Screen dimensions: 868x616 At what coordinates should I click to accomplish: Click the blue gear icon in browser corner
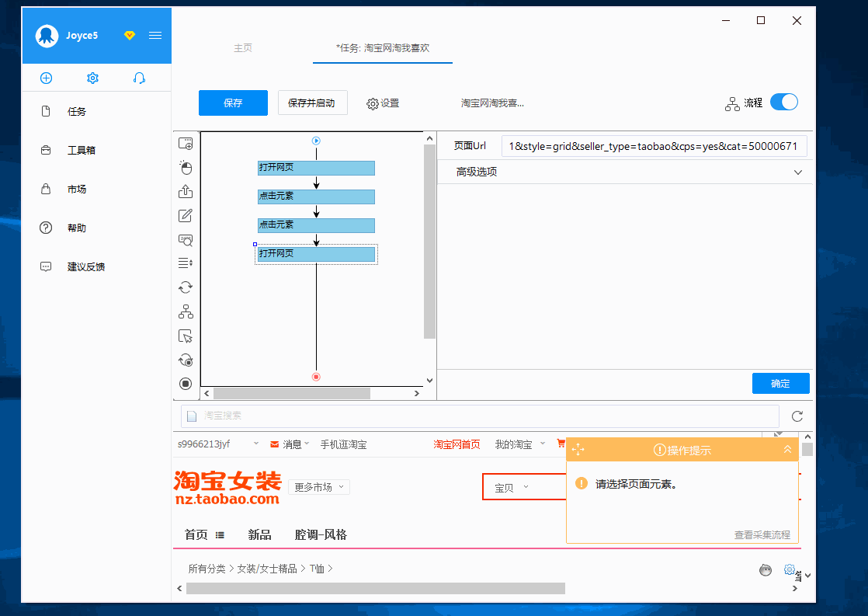pyautogui.click(x=790, y=569)
